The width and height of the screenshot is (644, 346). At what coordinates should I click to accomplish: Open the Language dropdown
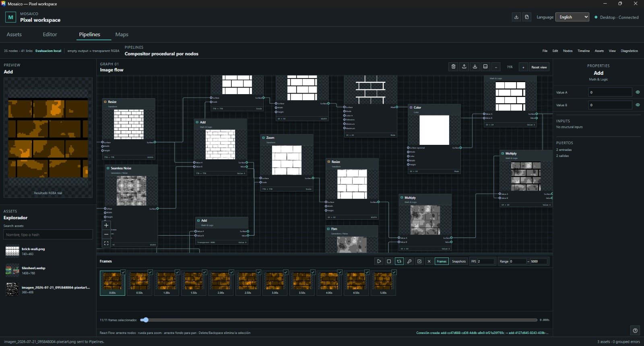pos(572,17)
